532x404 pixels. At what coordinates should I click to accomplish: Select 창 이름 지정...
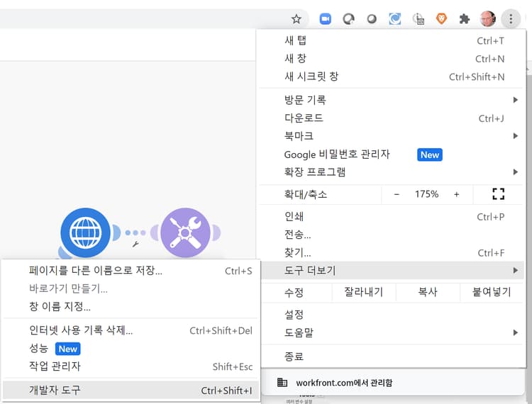131,306
